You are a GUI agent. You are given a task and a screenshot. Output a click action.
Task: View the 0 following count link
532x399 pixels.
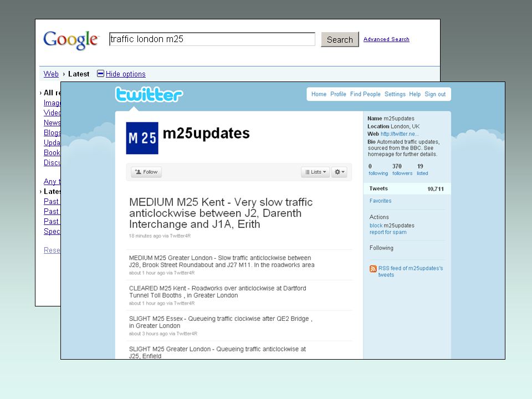[378, 170]
